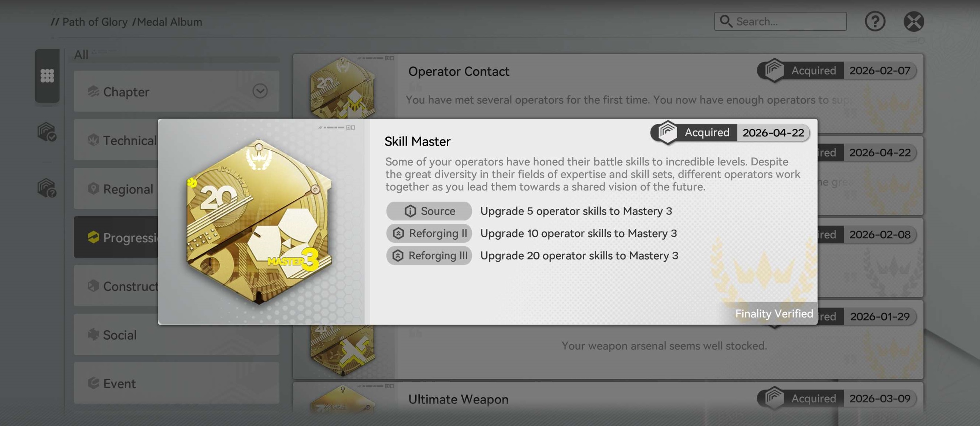
Task: Click the Skill Master gold medal image
Action: [x=259, y=221]
